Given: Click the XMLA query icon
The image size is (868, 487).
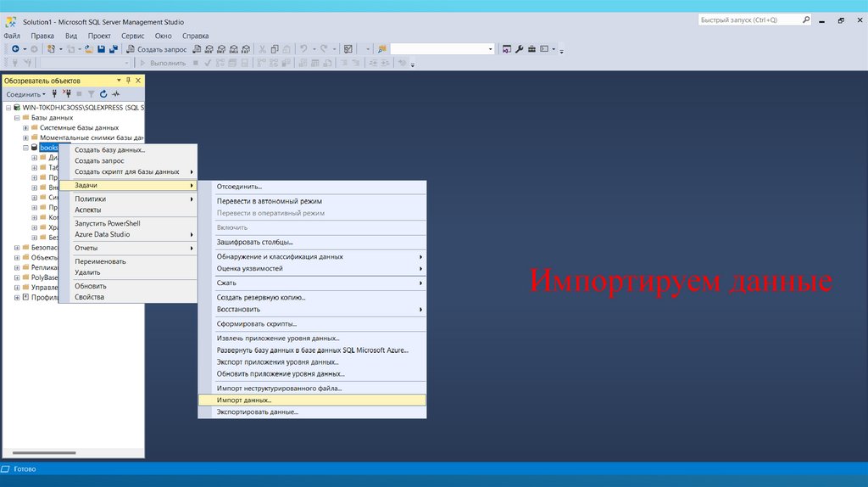Looking at the screenshot, I should (233, 48).
